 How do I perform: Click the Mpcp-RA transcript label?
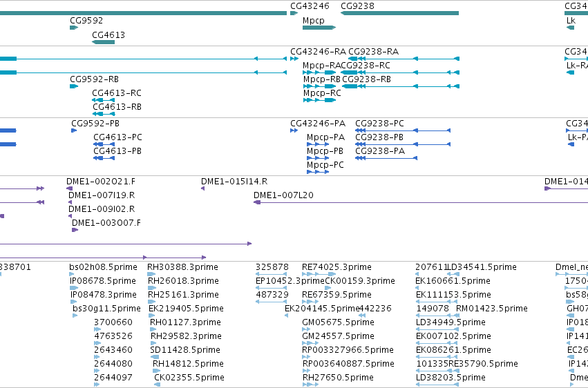pyautogui.click(x=322, y=66)
